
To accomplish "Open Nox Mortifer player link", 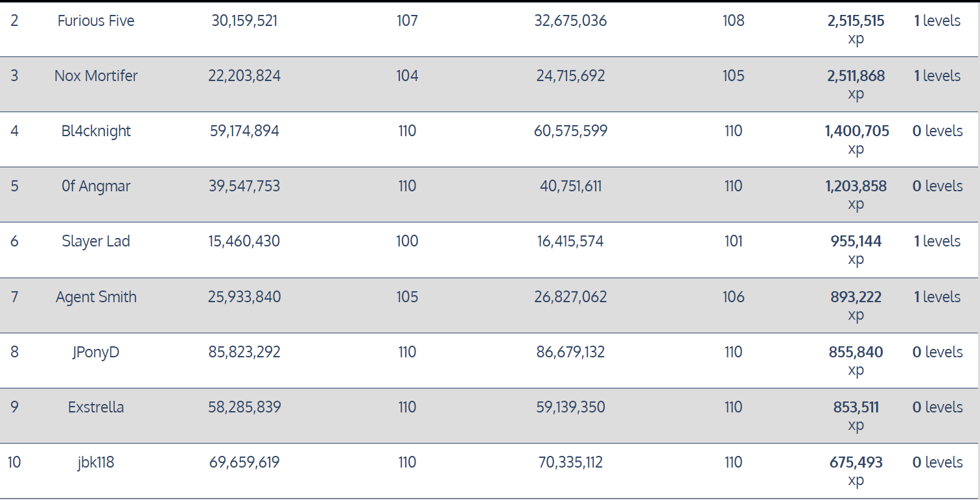I will pos(96,76).
